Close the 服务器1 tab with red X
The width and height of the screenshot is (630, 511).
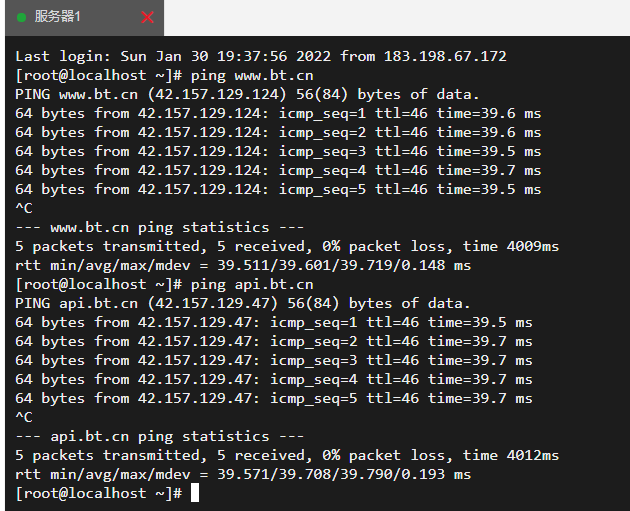(x=147, y=17)
